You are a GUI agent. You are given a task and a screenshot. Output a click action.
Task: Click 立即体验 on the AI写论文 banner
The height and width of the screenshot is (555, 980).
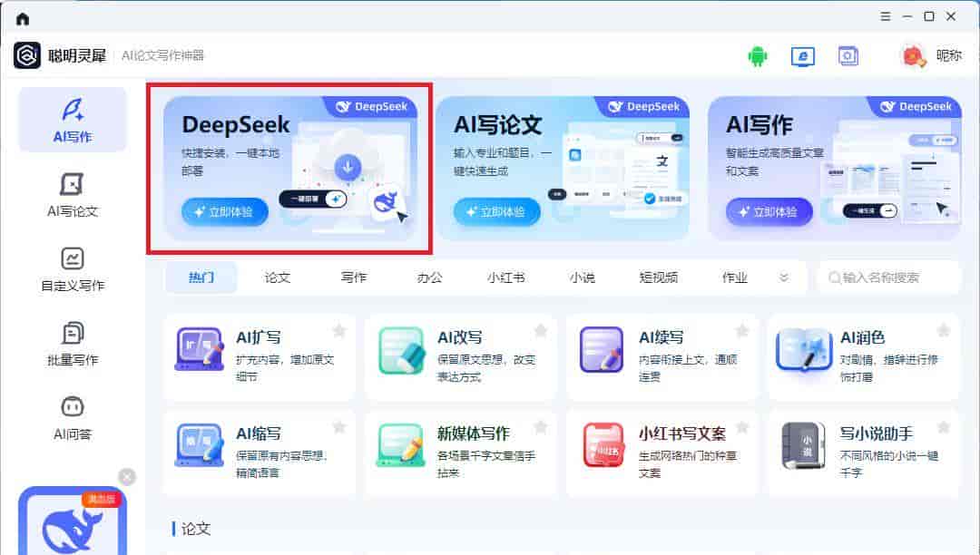click(497, 212)
